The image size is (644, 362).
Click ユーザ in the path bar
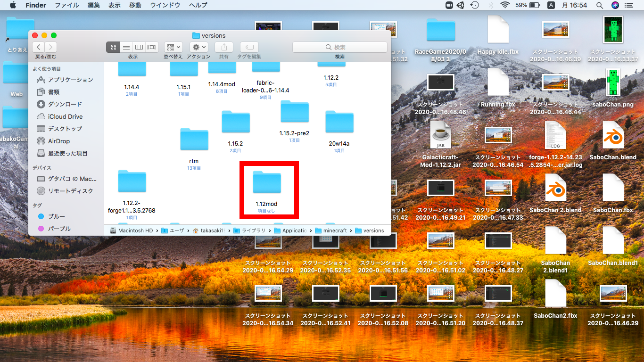173,230
